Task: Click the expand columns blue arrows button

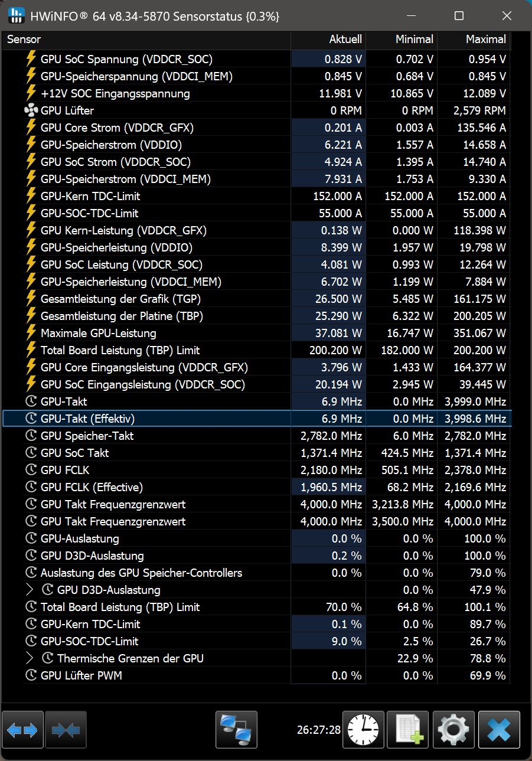Action: 23,730
